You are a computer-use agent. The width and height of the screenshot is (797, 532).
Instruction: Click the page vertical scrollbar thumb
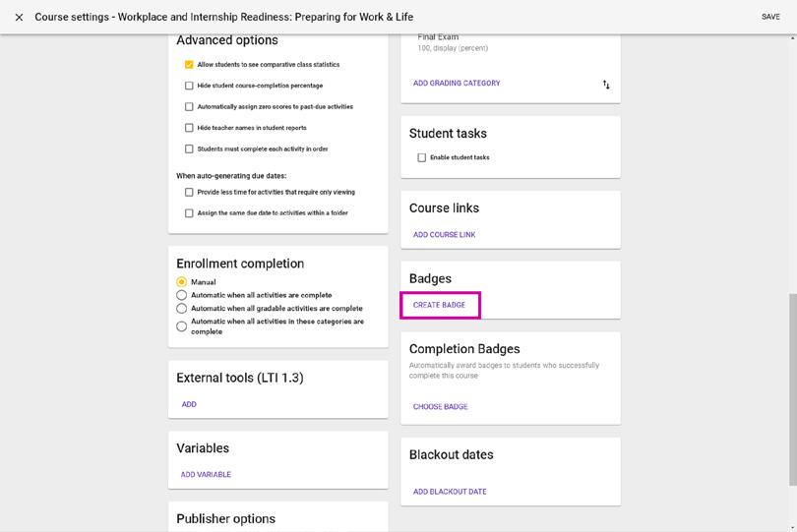792,388
